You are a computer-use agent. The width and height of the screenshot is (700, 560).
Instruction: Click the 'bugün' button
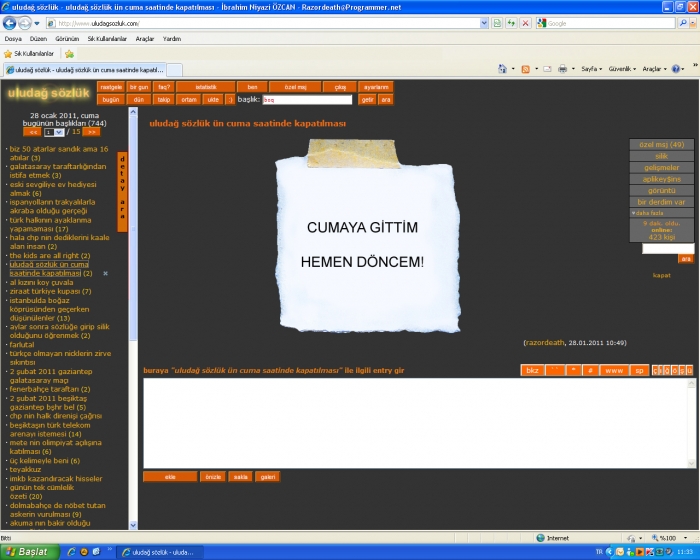(x=111, y=100)
